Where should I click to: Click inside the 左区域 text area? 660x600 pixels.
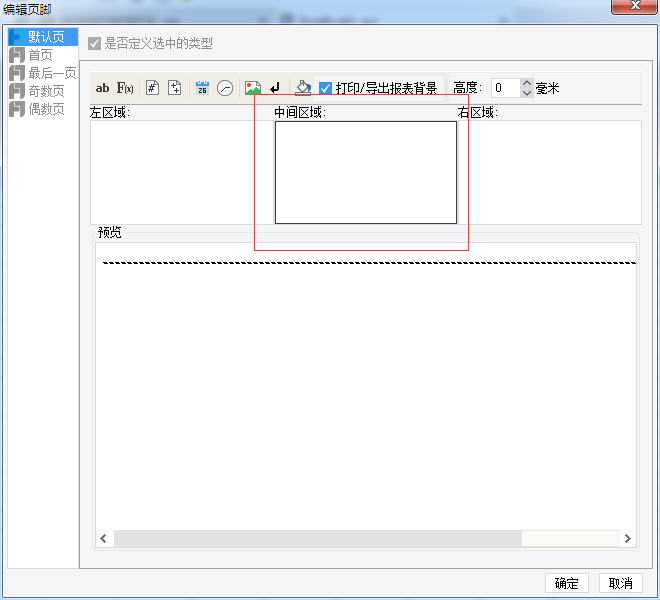point(182,172)
